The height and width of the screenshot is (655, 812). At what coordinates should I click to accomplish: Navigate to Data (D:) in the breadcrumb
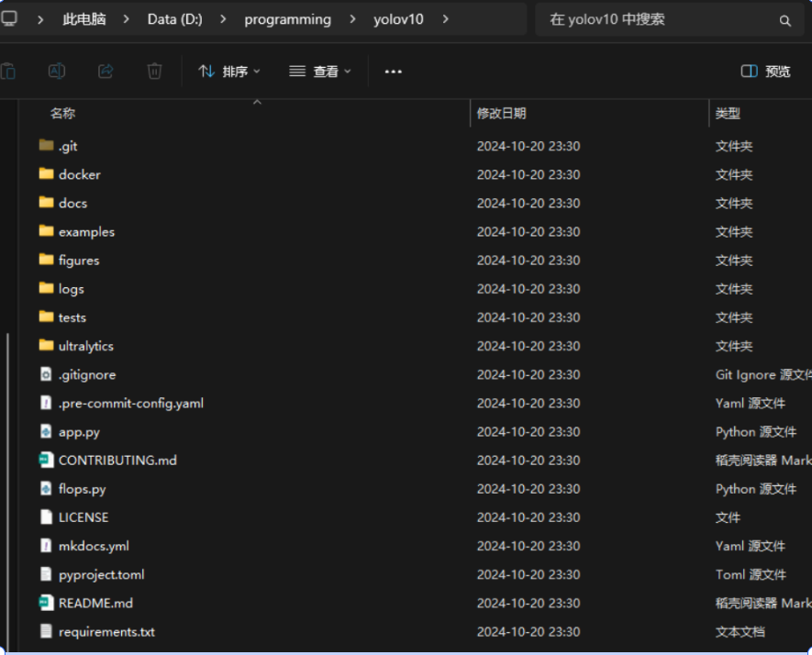[x=175, y=19]
